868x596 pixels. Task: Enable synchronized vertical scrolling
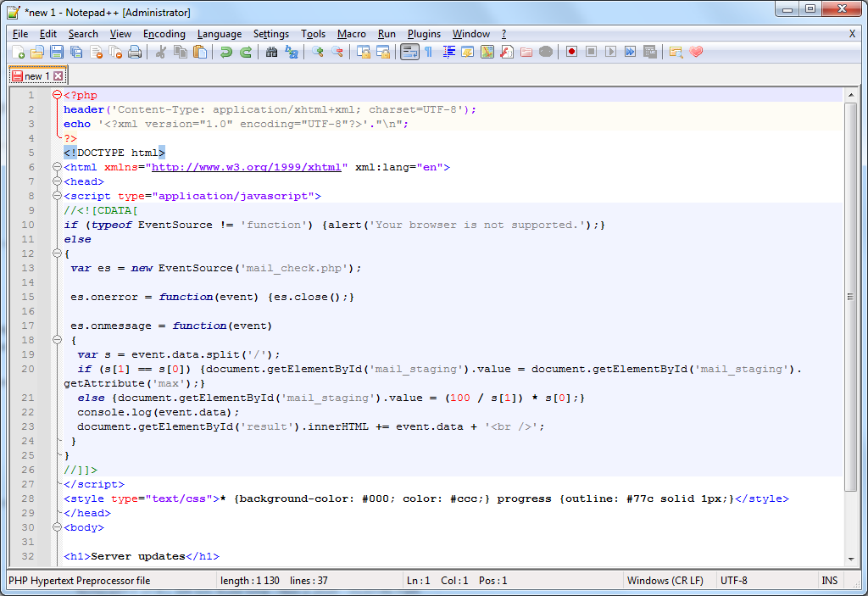click(x=363, y=52)
